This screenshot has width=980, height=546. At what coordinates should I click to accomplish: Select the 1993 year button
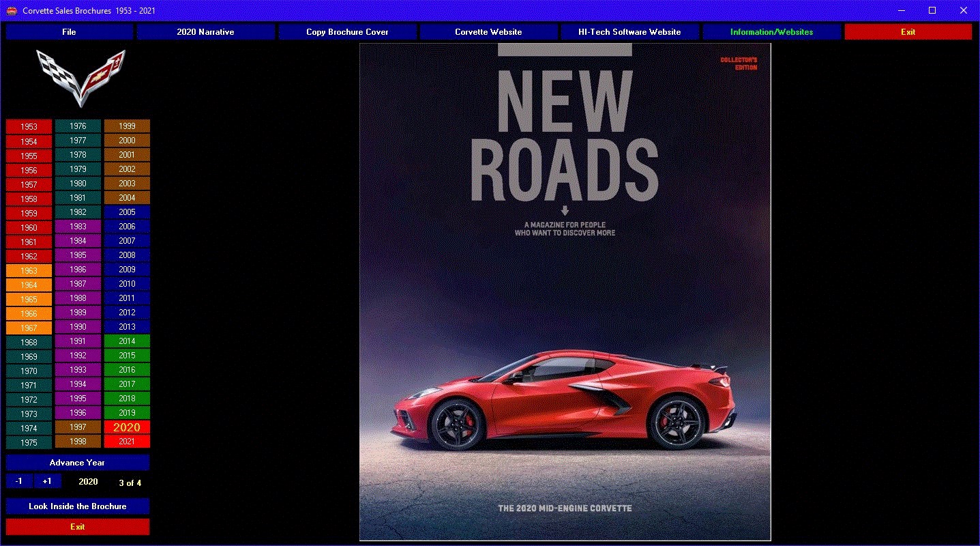[x=78, y=370]
